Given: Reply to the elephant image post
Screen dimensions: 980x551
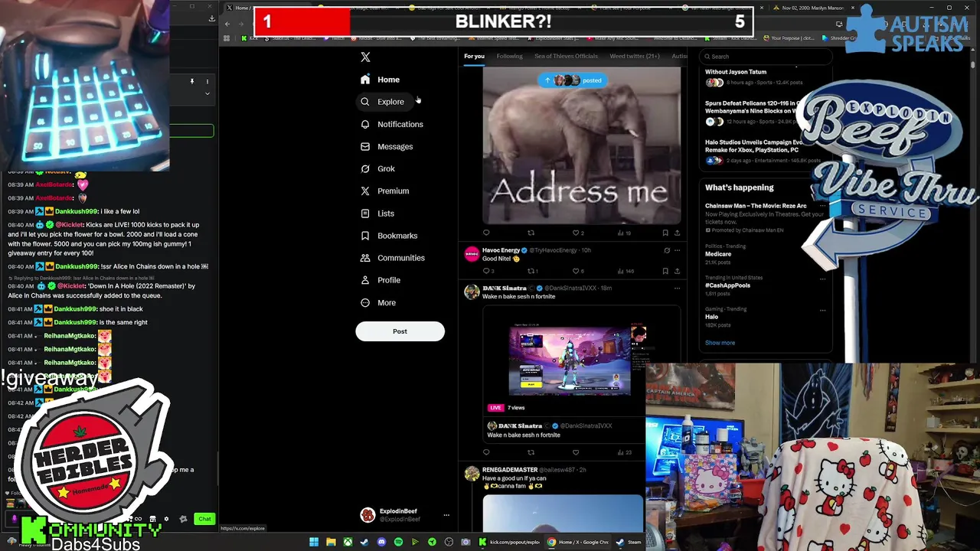Looking at the screenshot, I should coord(486,233).
